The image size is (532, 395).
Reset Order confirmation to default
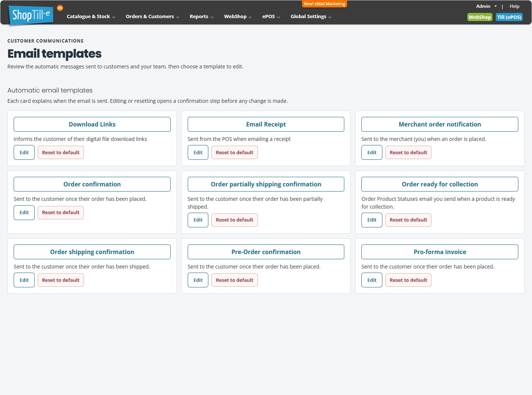(61, 212)
